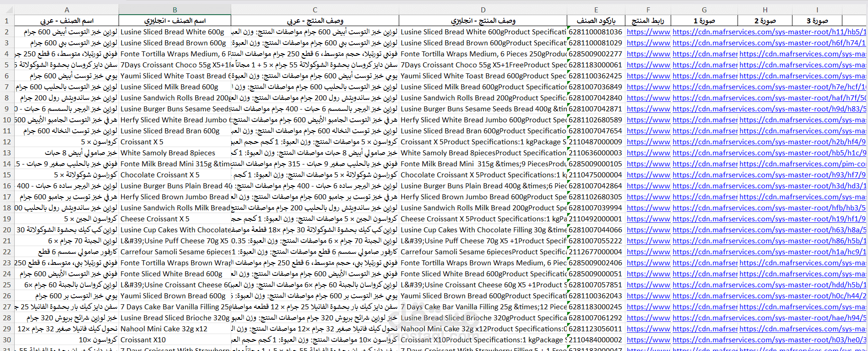Screen dimensions: 868x351
Task: Click barcode cell 6281100081036
Action: click(x=596, y=32)
